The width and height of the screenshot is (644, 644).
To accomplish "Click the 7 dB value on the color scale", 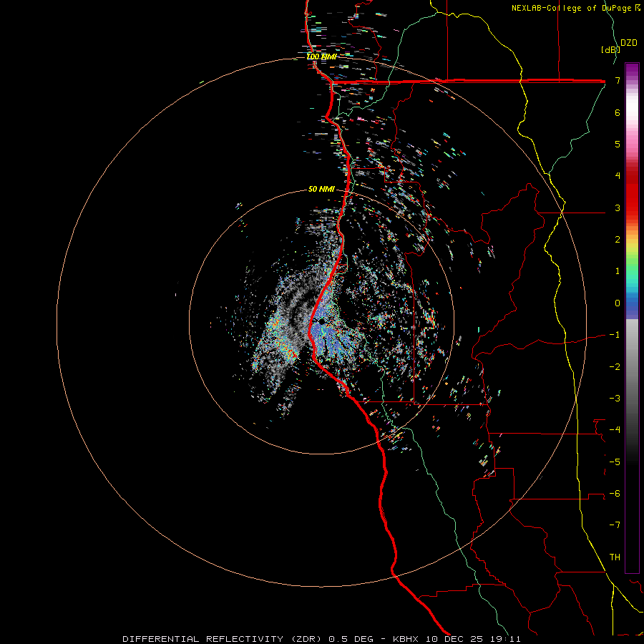I will coord(618,80).
